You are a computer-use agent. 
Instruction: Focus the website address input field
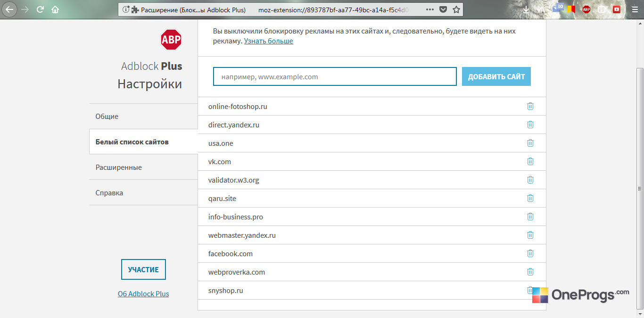pos(335,76)
